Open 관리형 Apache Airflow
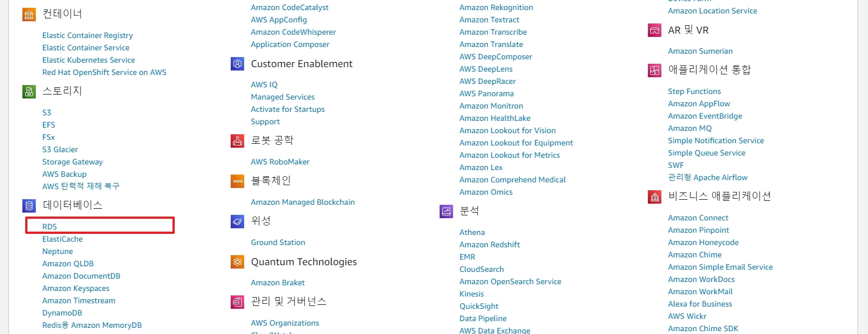This screenshot has height=334, width=868. [708, 177]
